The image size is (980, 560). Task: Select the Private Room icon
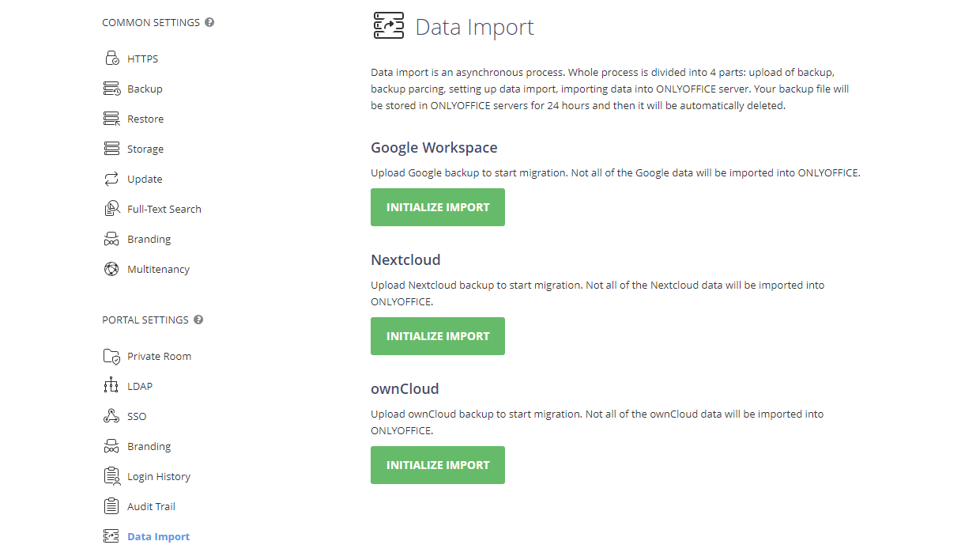(111, 355)
